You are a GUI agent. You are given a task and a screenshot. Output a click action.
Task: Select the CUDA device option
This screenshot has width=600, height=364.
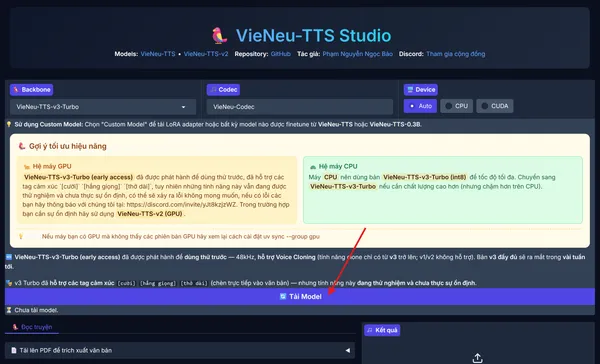click(495, 106)
